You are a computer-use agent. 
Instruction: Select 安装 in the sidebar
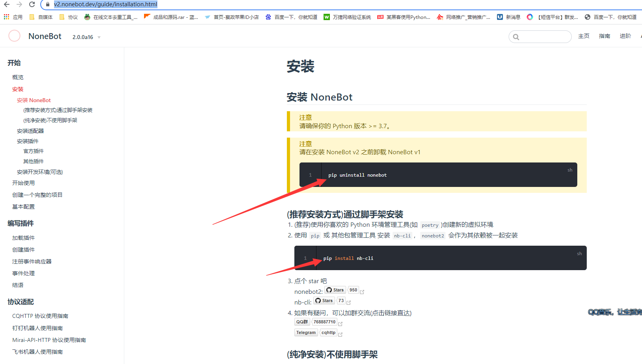(x=18, y=89)
